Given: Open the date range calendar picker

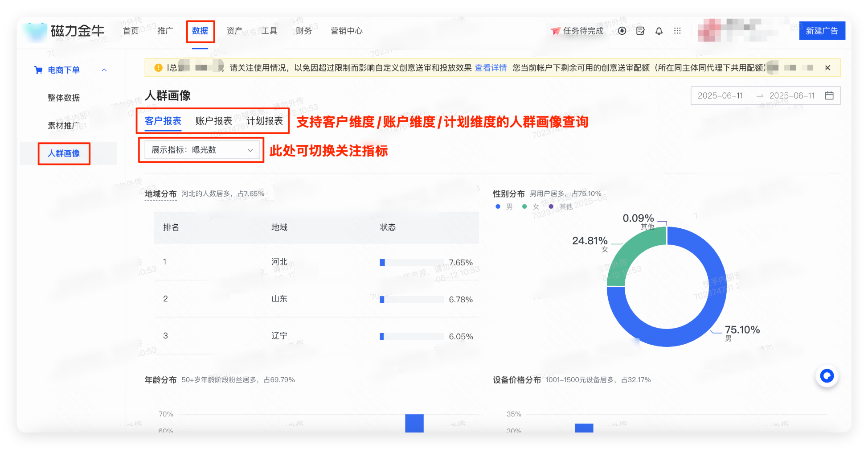Looking at the screenshot, I should click(x=830, y=95).
